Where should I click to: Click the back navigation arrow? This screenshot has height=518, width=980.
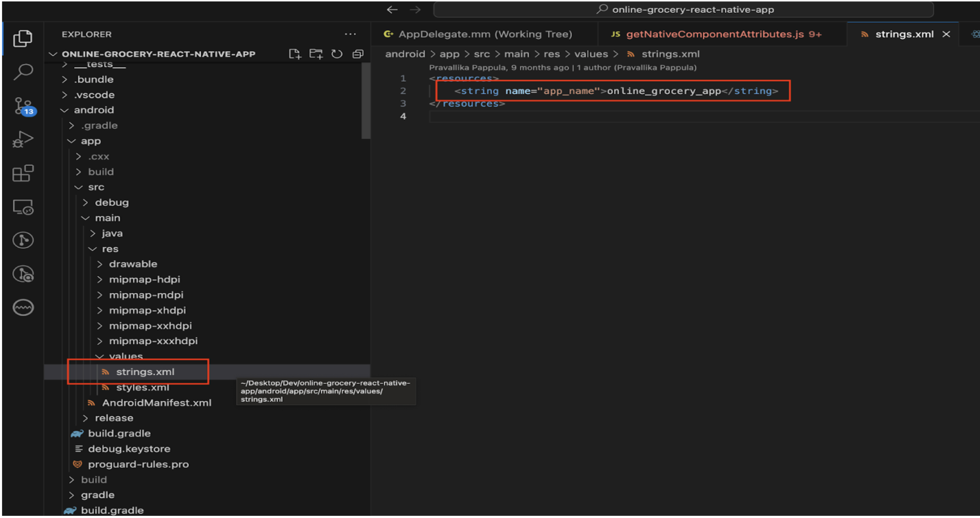(x=392, y=9)
